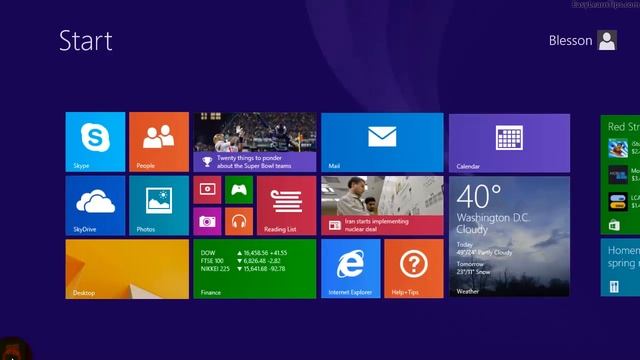Click the 40° temperature reading
The image size is (640, 360).
point(479,196)
